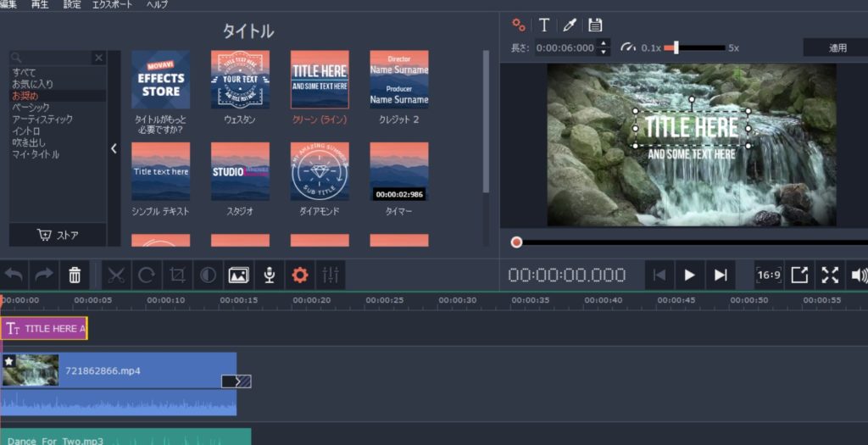Open the color adjustment half-circle icon
The height and width of the screenshot is (445, 868).
(x=208, y=275)
